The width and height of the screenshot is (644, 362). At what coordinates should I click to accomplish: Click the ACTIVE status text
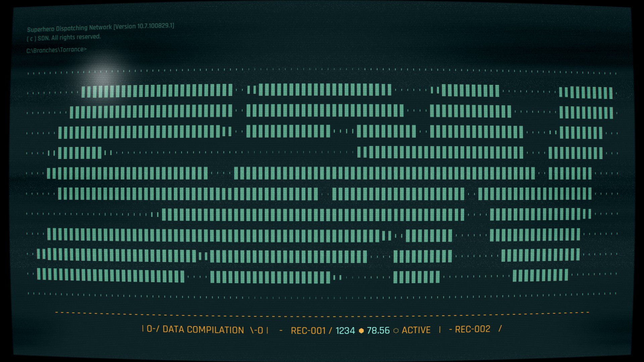point(416,330)
